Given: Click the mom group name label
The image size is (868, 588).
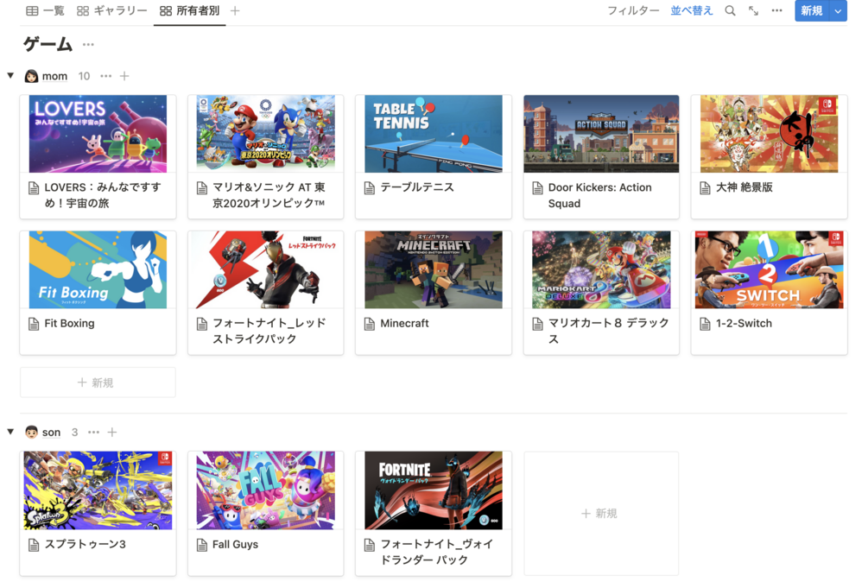Looking at the screenshot, I should (x=54, y=76).
